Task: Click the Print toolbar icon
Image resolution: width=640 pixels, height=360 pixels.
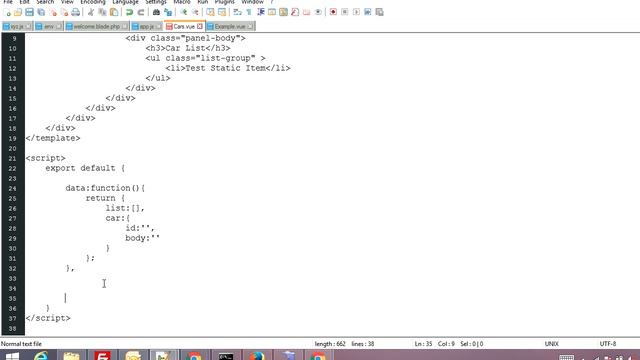Action: point(76,12)
